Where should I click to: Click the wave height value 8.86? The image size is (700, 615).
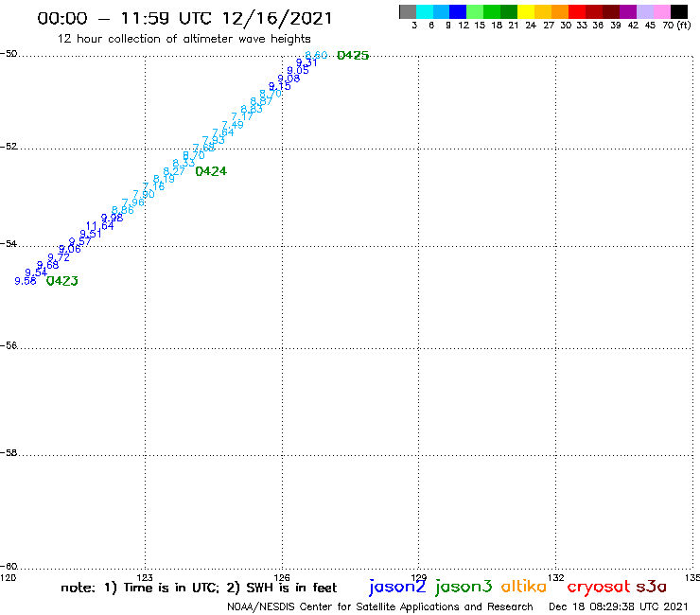click(x=122, y=210)
